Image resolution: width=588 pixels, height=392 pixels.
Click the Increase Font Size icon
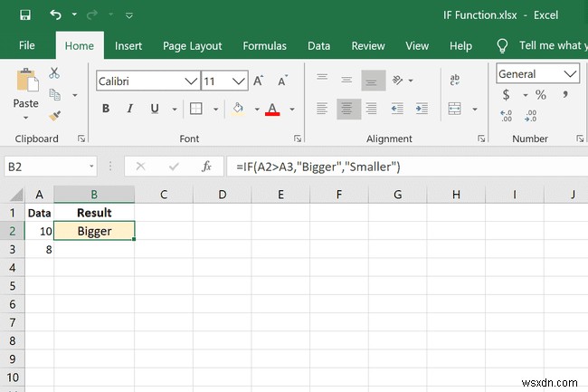259,81
